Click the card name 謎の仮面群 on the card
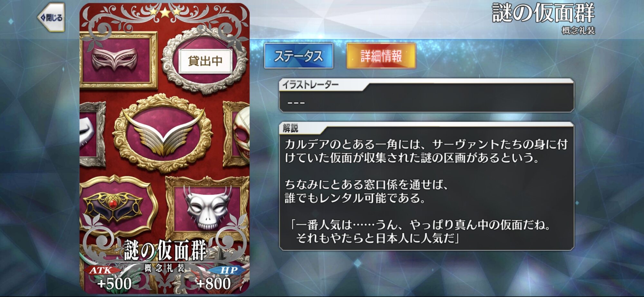Screen dimensions: 644x297 click(165, 250)
